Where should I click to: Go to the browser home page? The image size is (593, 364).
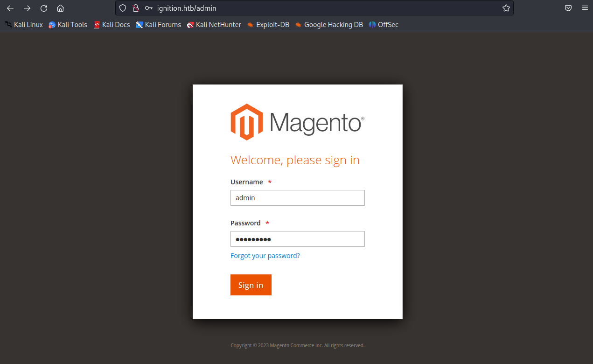point(60,8)
